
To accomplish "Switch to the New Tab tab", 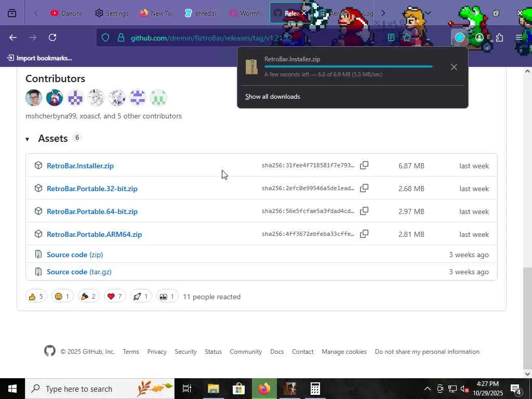I will click(x=156, y=13).
